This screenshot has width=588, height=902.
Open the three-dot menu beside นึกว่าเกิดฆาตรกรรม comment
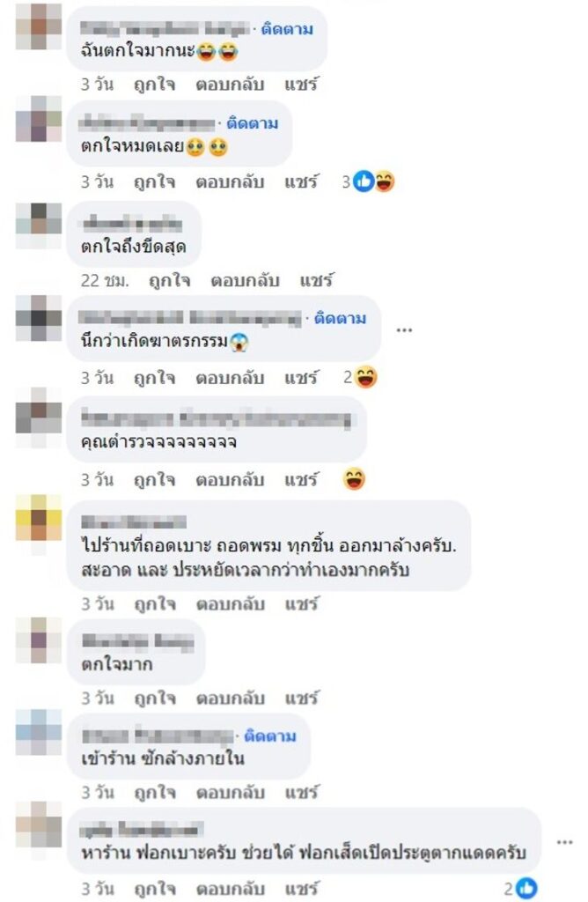[404, 330]
